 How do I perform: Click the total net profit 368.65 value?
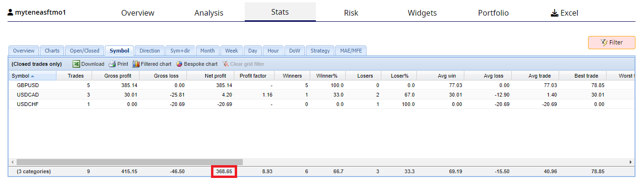(224, 171)
